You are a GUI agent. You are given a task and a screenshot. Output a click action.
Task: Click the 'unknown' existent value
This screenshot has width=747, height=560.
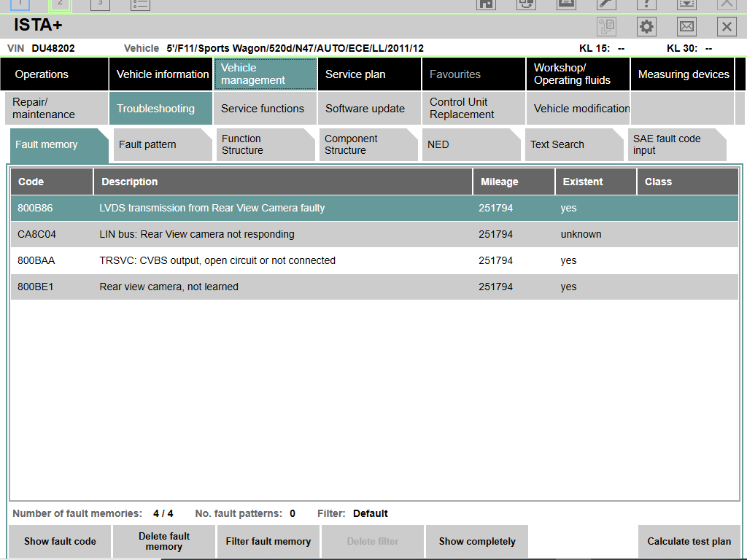(x=581, y=234)
